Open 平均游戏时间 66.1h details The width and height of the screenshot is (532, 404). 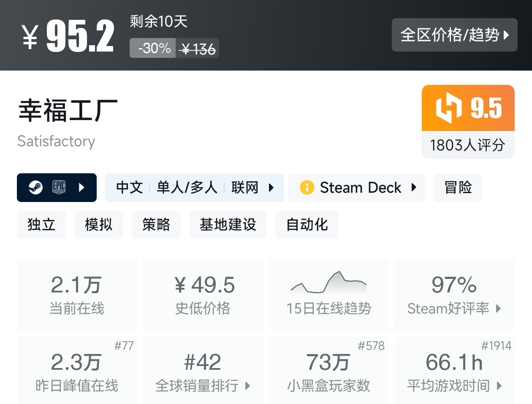point(454,370)
